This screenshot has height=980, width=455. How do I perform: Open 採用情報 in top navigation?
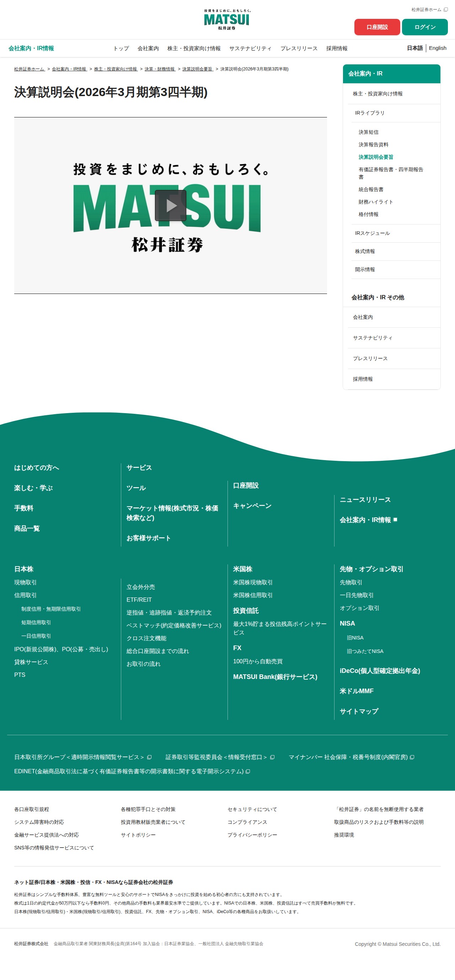(337, 48)
